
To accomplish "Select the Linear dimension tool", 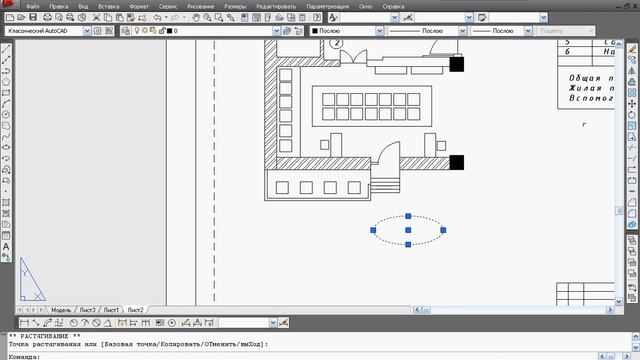I will pyautogui.click(x=24, y=323).
